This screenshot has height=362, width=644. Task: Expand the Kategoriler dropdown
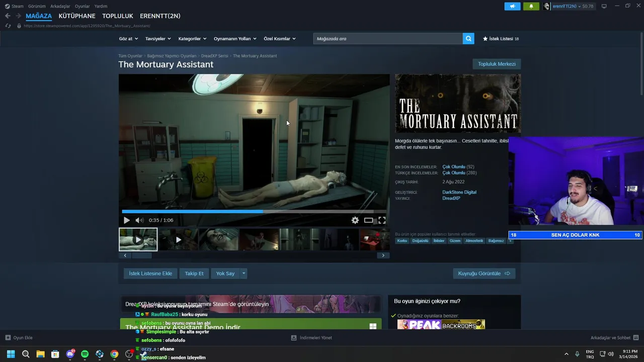click(x=192, y=39)
